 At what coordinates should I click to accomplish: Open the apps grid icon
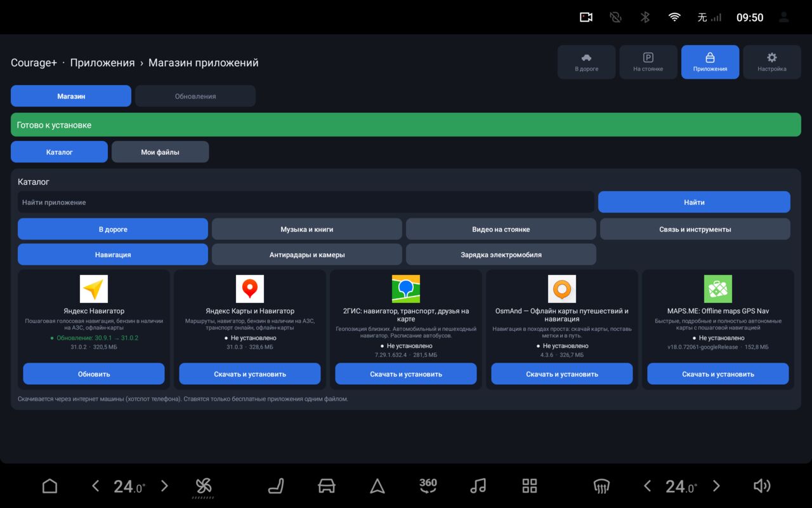[529, 486]
